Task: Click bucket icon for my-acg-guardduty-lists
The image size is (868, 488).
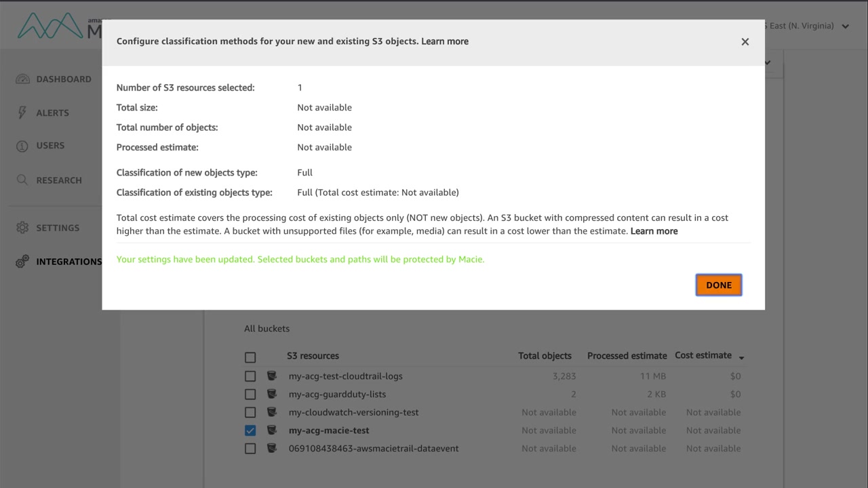Action: [272, 394]
